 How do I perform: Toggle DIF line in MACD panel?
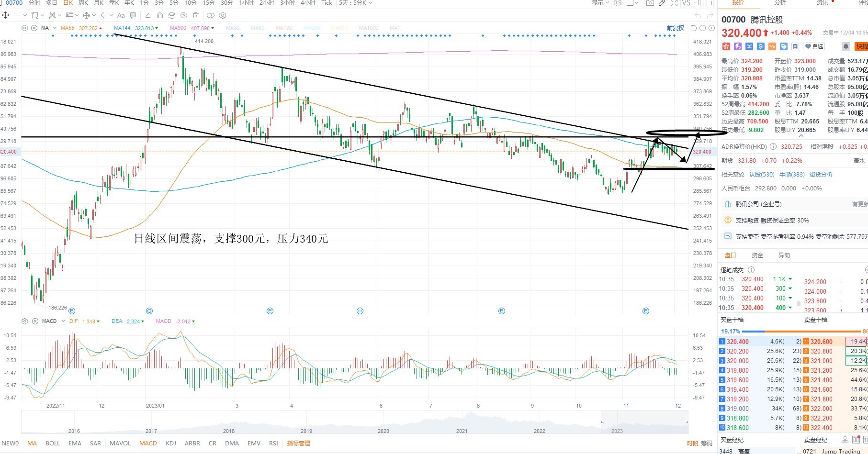tap(85, 321)
